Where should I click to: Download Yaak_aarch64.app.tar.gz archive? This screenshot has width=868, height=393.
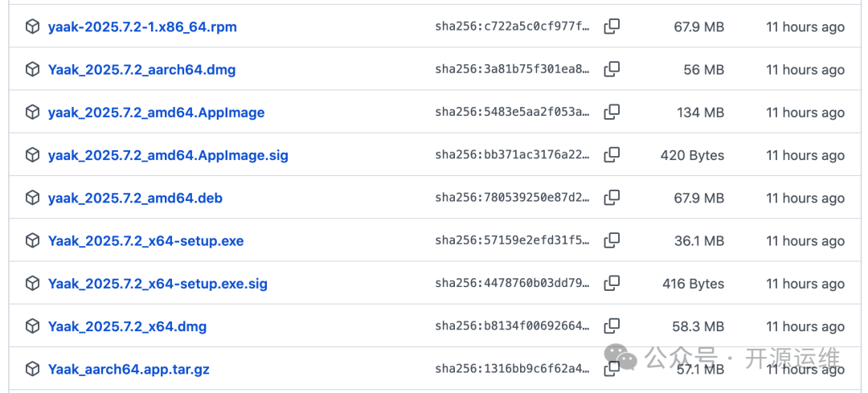(129, 370)
